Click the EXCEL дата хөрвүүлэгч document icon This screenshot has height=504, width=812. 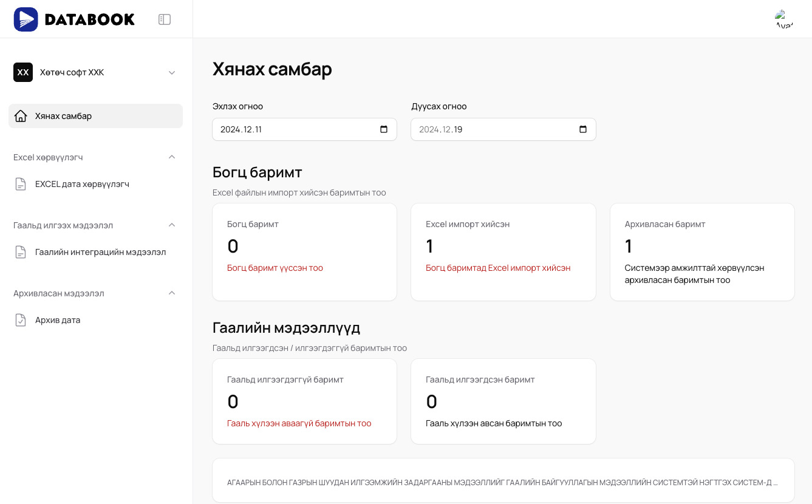pyautogui.click(x=21, y=184)
